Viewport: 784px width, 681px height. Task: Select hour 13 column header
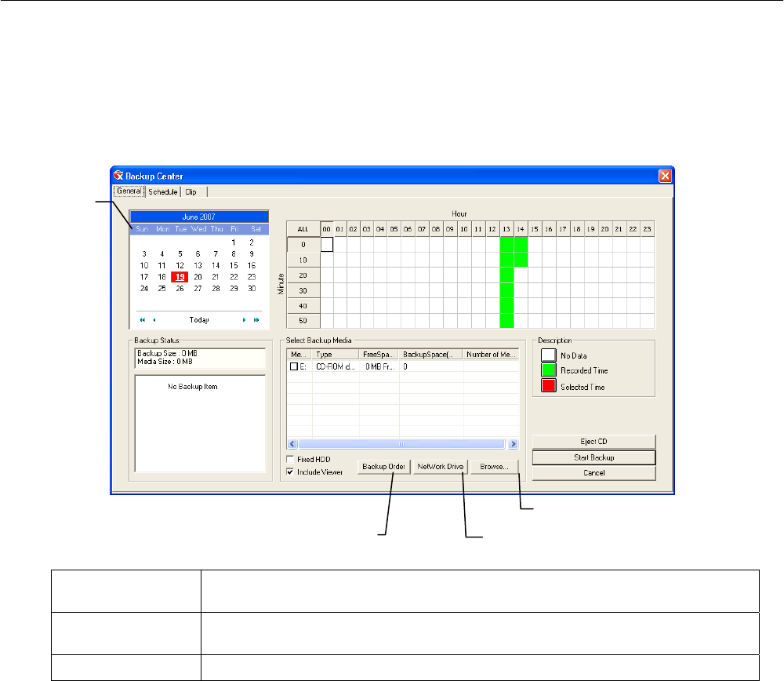506,229
